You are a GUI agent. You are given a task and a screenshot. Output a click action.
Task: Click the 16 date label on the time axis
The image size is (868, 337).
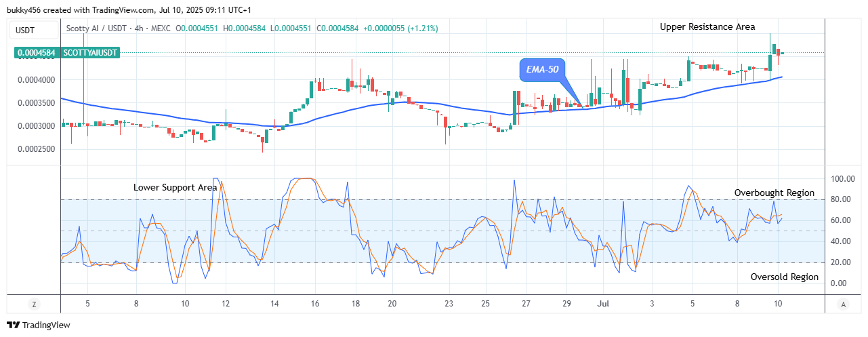click(315, 304)
